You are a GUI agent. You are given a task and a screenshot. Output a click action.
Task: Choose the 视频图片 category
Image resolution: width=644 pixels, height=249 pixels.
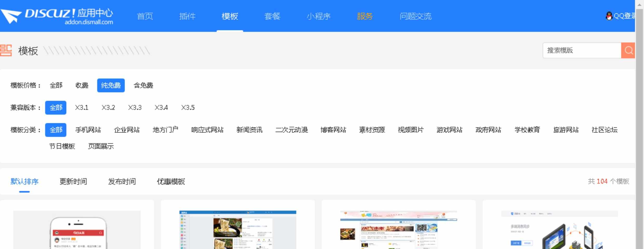(x=411, y=130)
